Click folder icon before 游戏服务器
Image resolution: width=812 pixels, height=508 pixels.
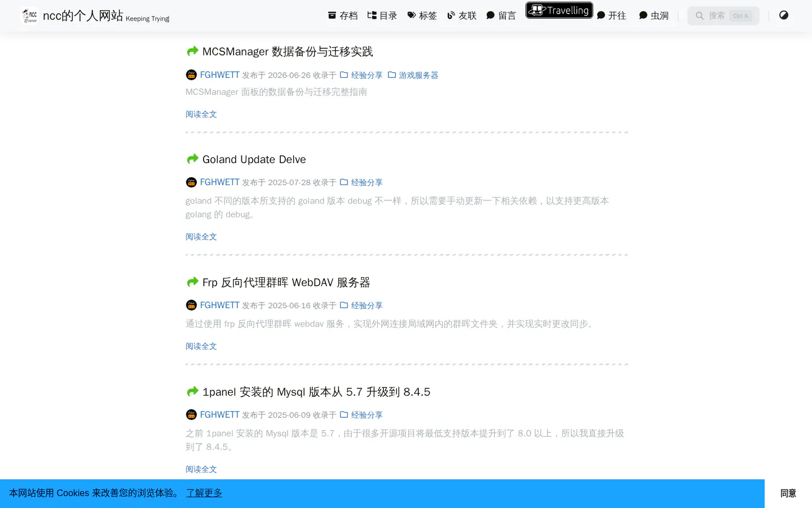click(392, 75)
